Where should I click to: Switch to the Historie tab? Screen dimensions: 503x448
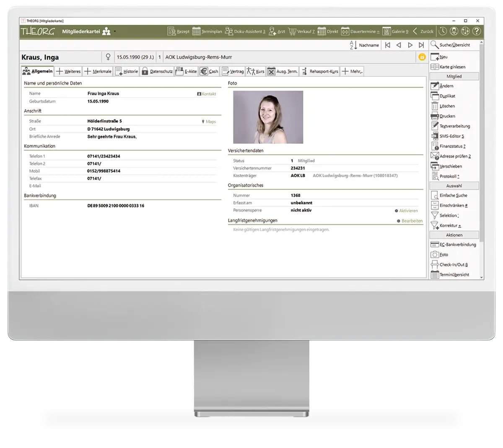pos(127,71)
